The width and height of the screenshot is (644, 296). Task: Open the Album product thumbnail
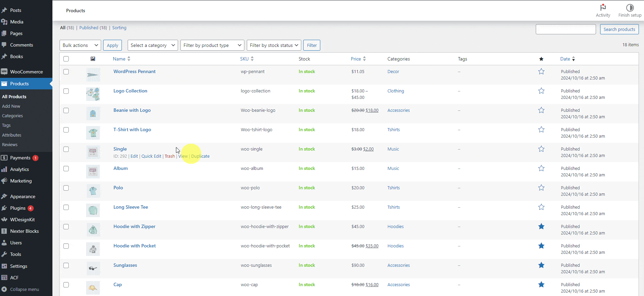tap(93, 172)
